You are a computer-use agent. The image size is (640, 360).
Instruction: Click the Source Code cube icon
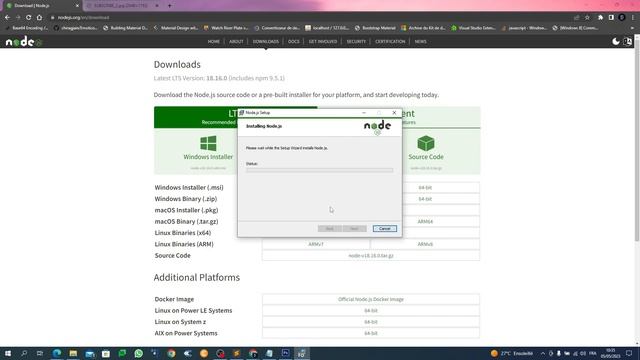[x=426, y=143]
